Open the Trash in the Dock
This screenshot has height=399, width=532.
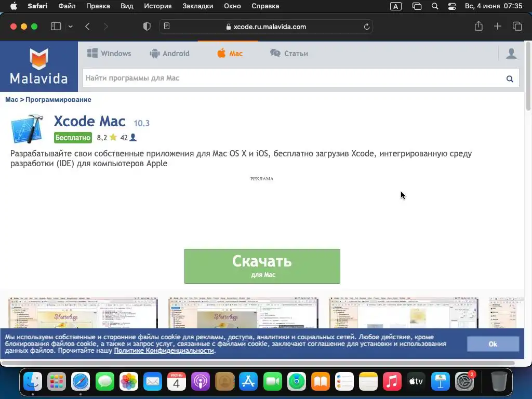point(499,381)
